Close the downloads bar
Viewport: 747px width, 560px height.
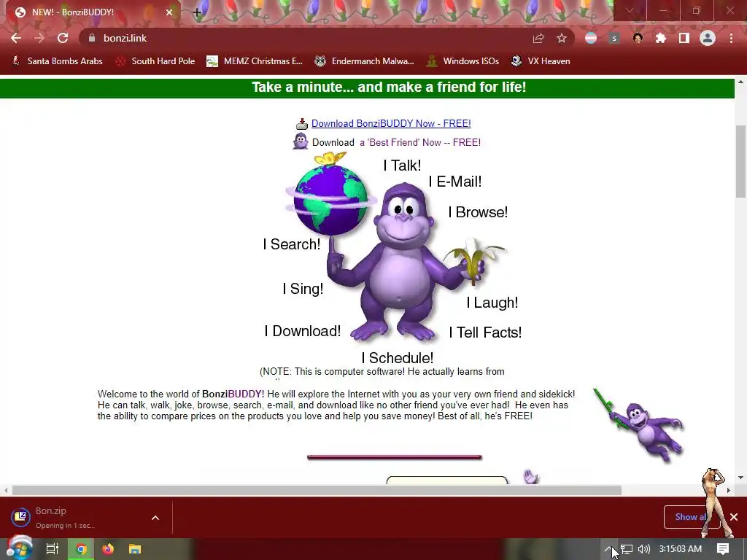point(734,517)
